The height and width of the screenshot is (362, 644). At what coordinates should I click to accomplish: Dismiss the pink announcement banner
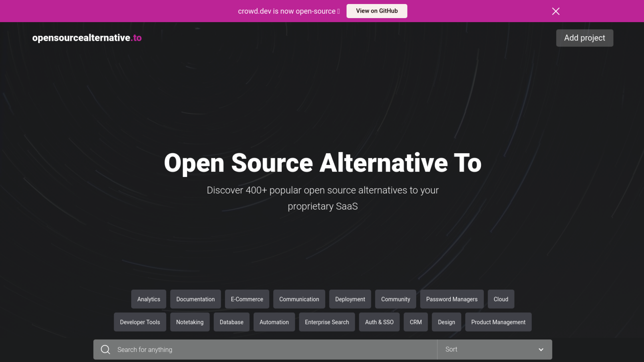tap(555, 11)
